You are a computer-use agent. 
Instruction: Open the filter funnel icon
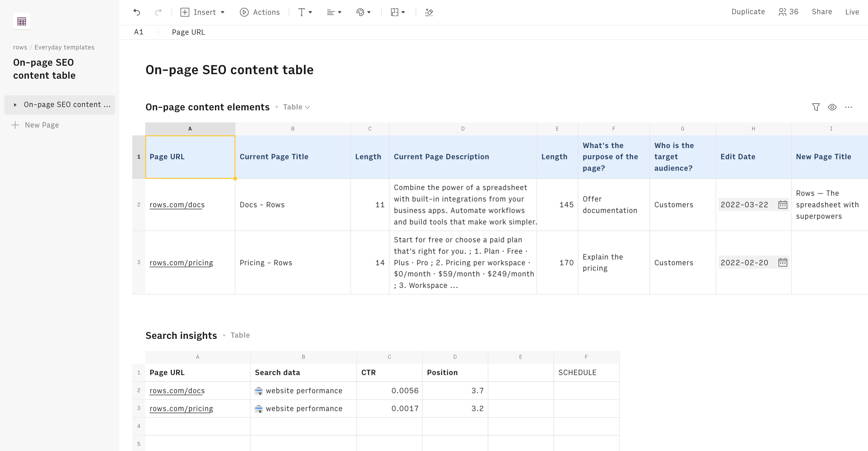(x=816, y=107)
